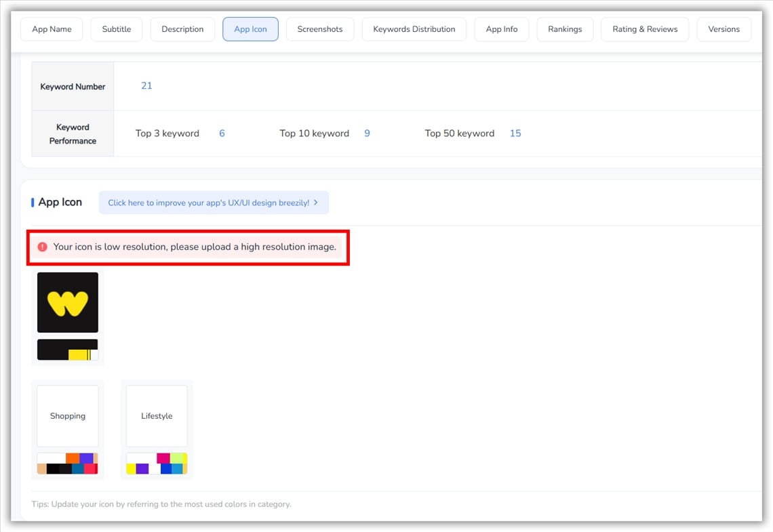Open the Rankings tab
Screen dimensions: 773x532
565,29
